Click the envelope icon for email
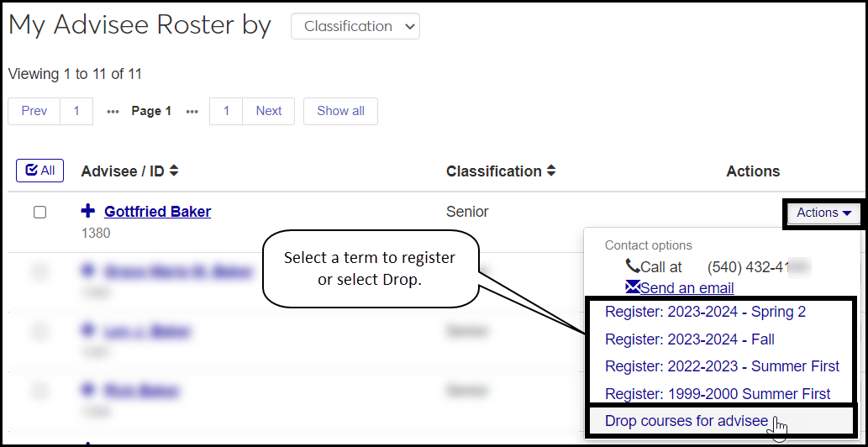Screen dimensions: 868x447 coord(633,287)
